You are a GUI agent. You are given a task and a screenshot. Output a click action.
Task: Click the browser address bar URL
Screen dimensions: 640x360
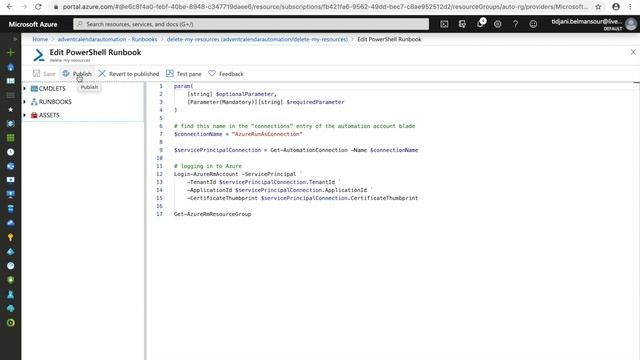[x=325, y=7]
